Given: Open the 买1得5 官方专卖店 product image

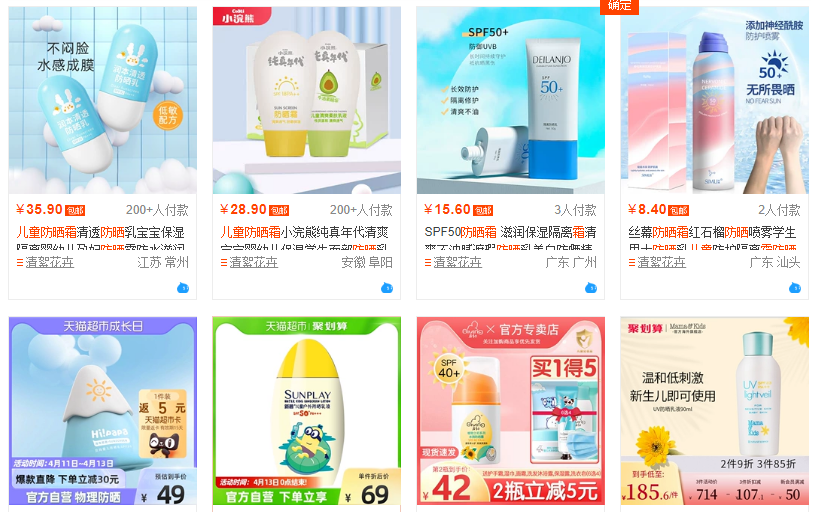Looking at the screenshot, I should 510,410.
